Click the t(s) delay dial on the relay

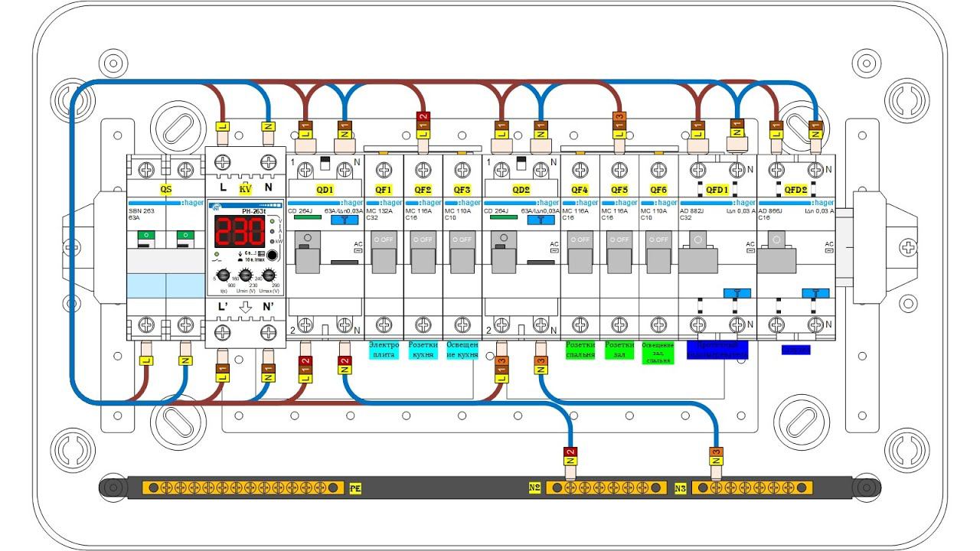click(223, 275)
